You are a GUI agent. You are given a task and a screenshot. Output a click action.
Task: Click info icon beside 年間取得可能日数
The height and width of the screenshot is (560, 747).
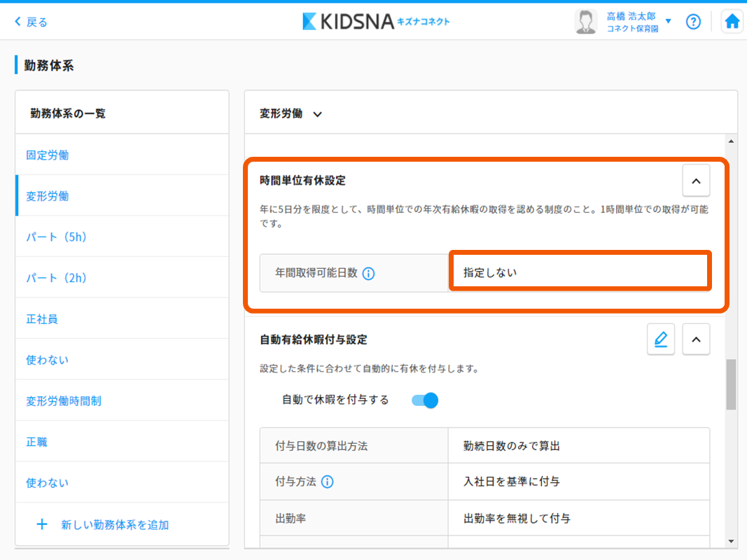[368, 274]
